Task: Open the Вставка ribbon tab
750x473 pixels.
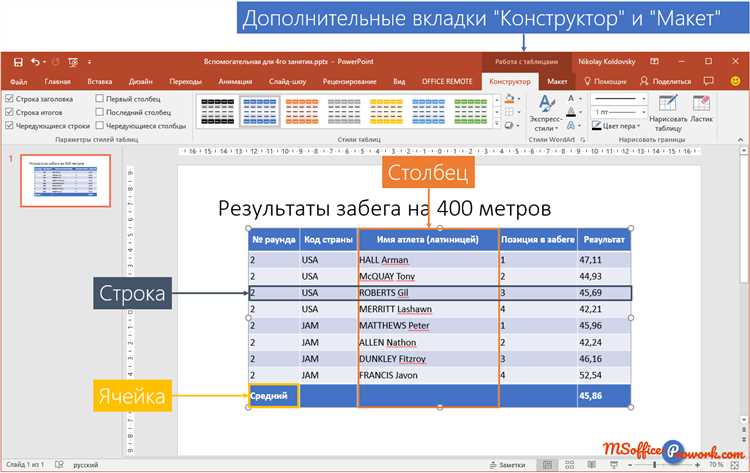Action: pyautogui.click(x=100, y=80)
